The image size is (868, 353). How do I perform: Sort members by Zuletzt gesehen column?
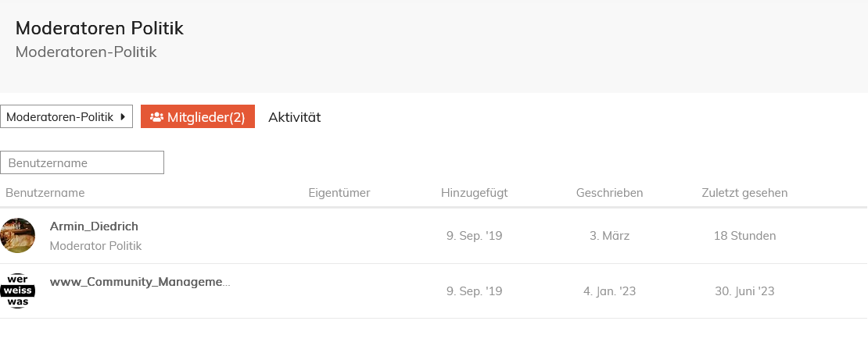744,193
